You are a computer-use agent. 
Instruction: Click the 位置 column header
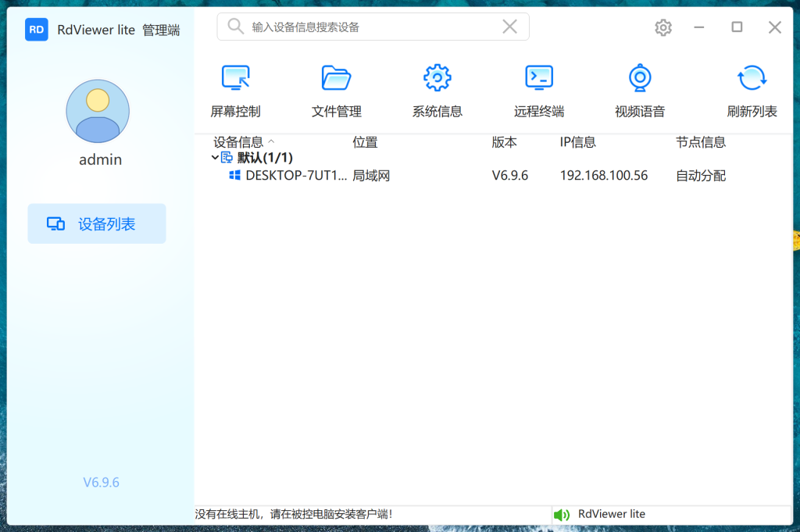click(365, 142)
